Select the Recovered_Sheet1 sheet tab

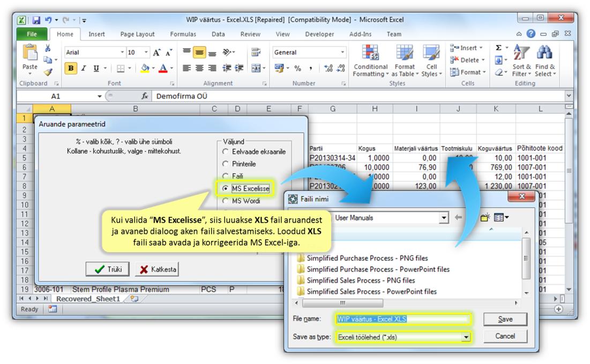(x=88, y=299)
